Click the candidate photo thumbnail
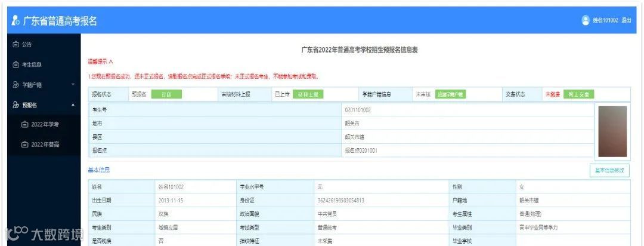This screenshot has width=644, height=246. pyautogui.click(x=612, y=131)
